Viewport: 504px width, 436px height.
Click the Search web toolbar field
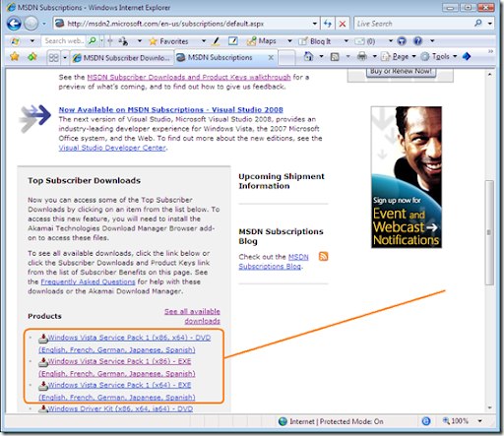pyautogui.click(x=63, y=41)
